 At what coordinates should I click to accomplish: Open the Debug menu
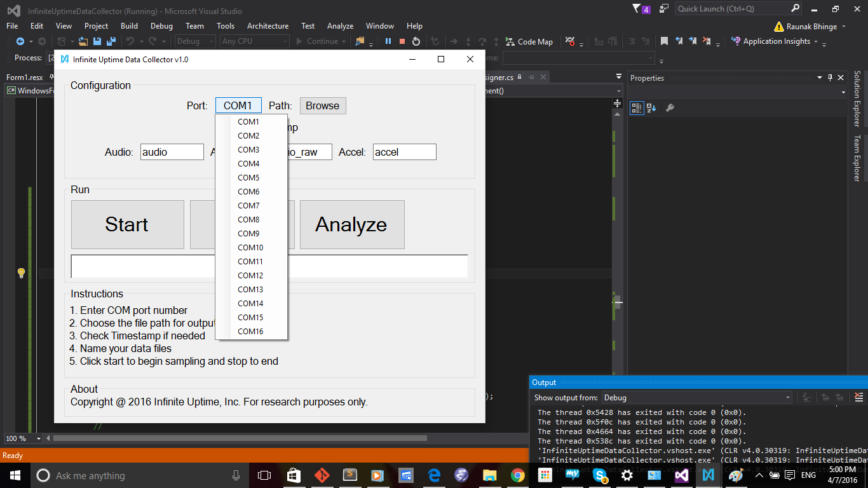[x=161, y=26]
